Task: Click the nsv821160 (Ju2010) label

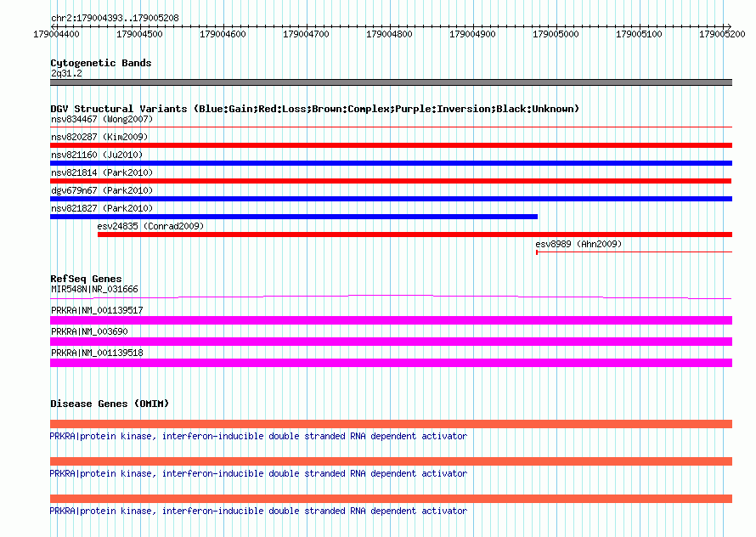Action: point(97,155)
